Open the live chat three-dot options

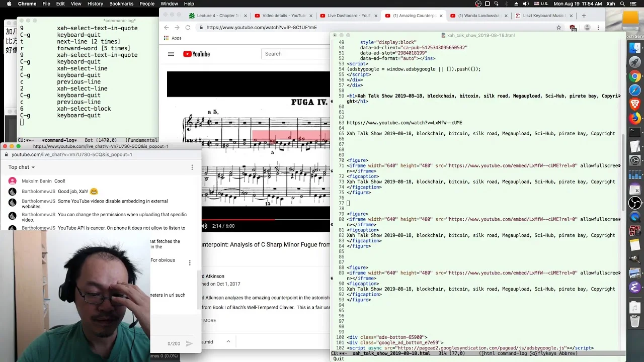pyautogui.click(x=192, y=167)
